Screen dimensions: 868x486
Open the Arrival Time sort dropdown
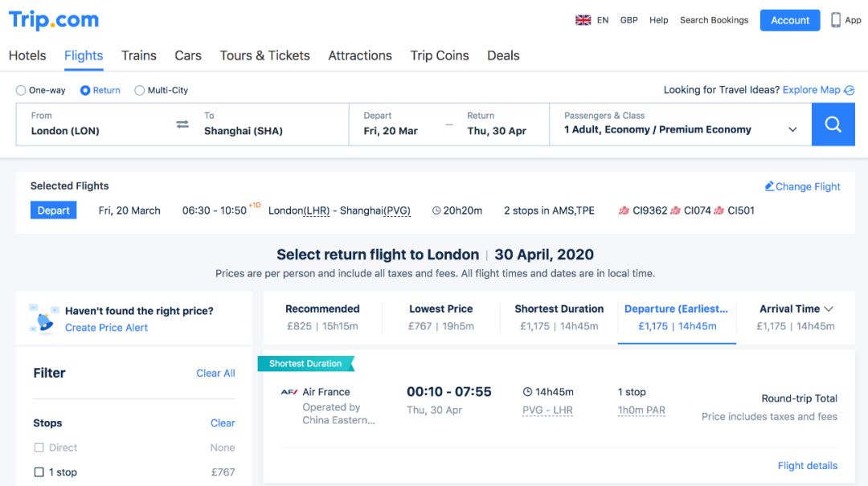829,309
